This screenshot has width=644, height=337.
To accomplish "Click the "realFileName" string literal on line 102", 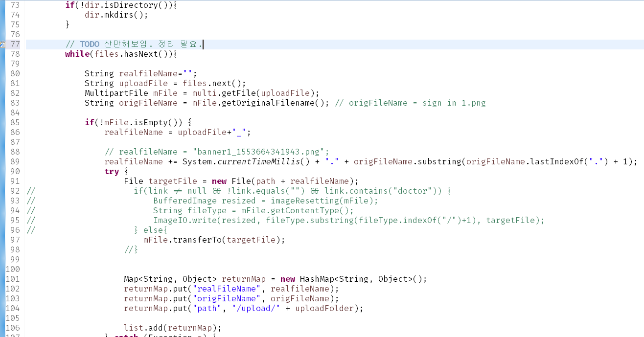I will pyautogui.click(x=226, y=289).
